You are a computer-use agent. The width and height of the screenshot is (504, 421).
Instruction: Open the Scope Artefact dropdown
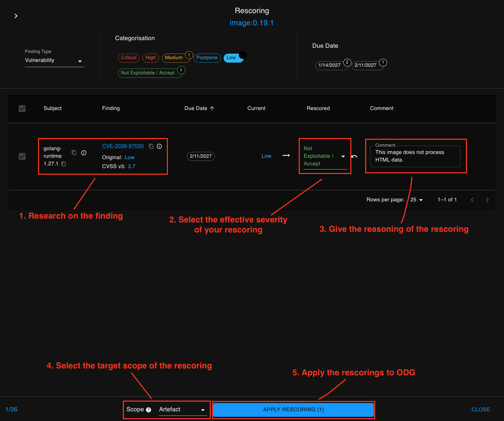pos(183,410)
